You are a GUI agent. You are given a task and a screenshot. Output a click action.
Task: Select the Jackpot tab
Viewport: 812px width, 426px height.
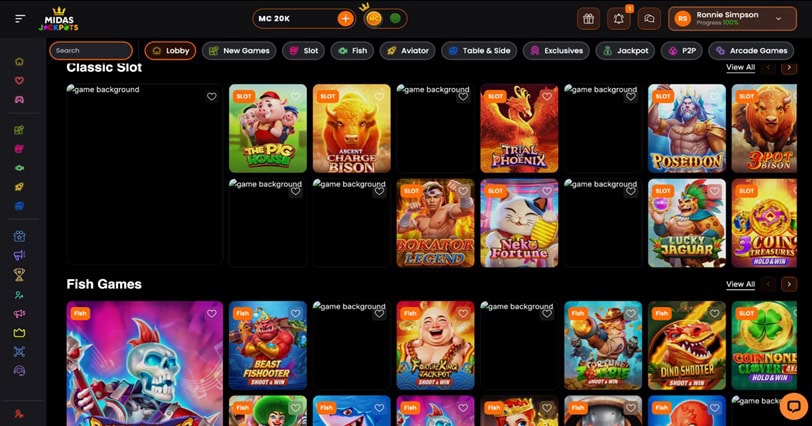626,51
